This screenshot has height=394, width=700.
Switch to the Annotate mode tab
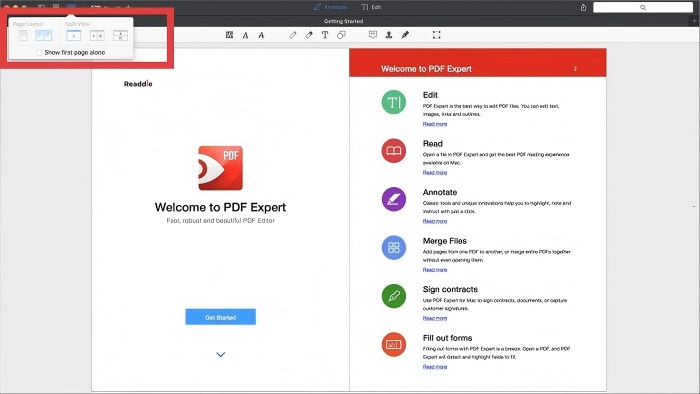(330, 7)
